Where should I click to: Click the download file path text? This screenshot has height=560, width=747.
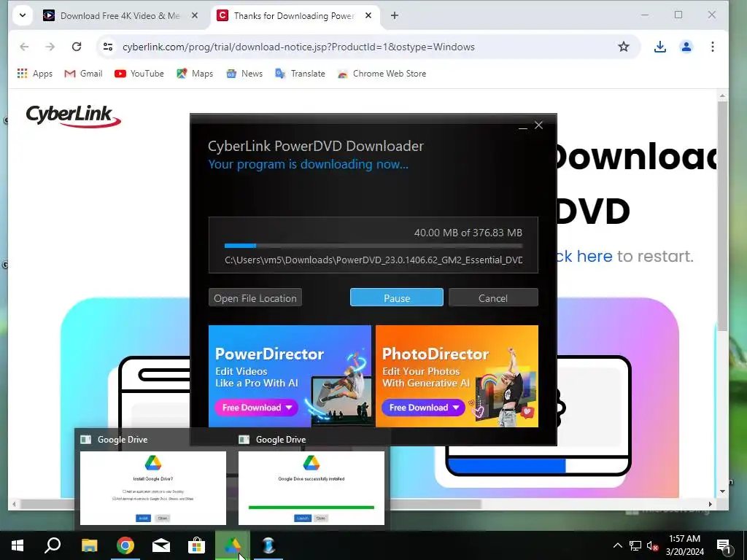[x=373, y=260]
